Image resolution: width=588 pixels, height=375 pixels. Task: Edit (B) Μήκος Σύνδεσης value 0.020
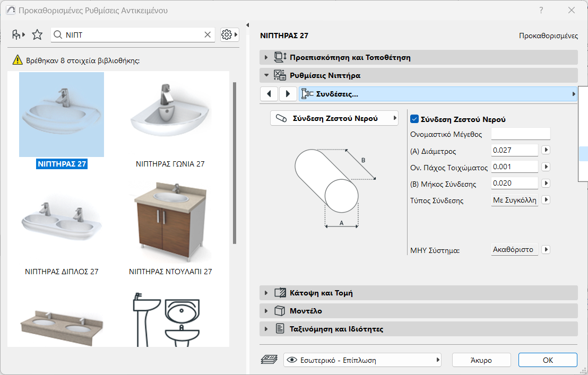coord(515,183)
